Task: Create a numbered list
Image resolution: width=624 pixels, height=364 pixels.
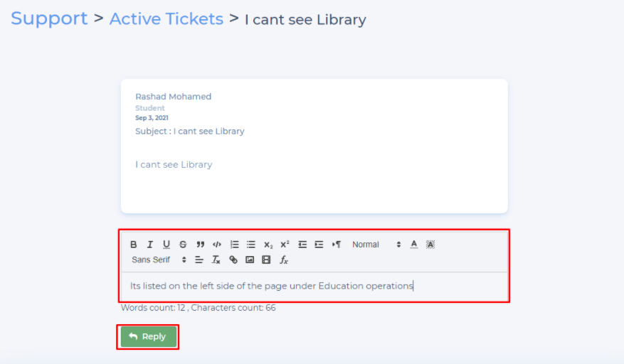Action: (234, 245)
